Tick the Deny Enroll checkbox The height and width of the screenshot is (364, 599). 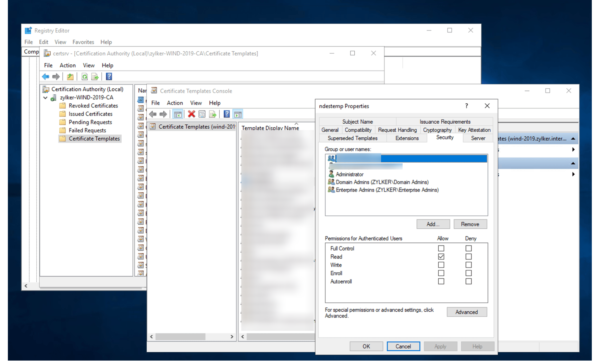(468, 273)
